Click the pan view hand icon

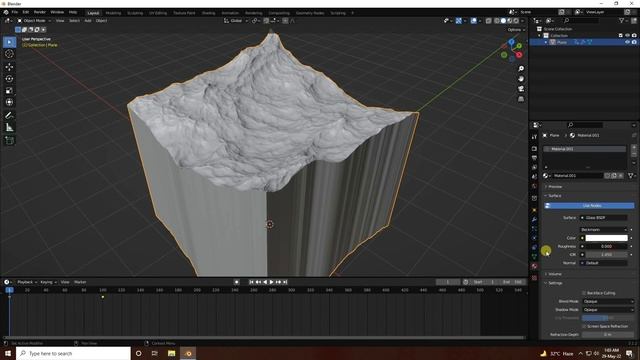point(521,79)
